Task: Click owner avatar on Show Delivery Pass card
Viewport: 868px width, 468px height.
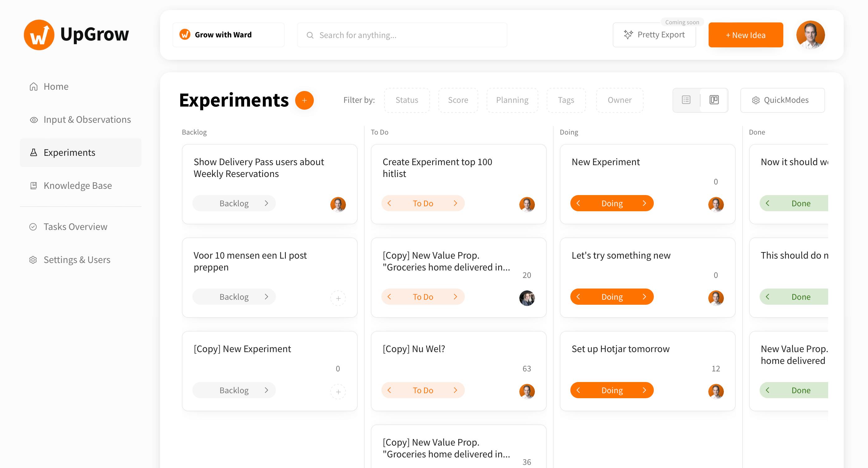Action: [338, 204]
